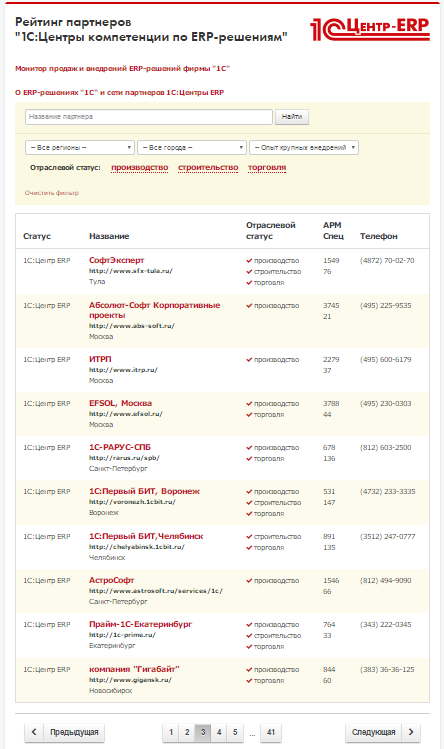Open Монитор продаж и внедрений ERP-решений link
The width and height of the screenshot is (444, 749).
pyautogui.click(x=122, y=68)
